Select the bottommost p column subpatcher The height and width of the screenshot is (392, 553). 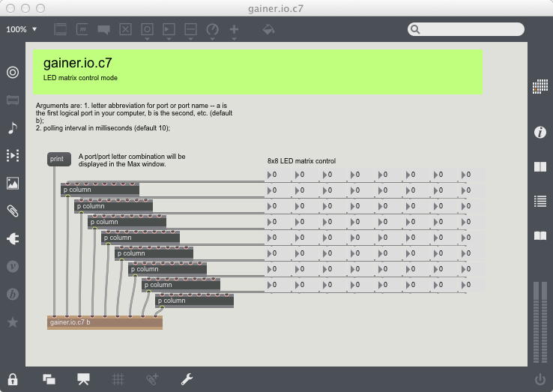pos(194,301)
